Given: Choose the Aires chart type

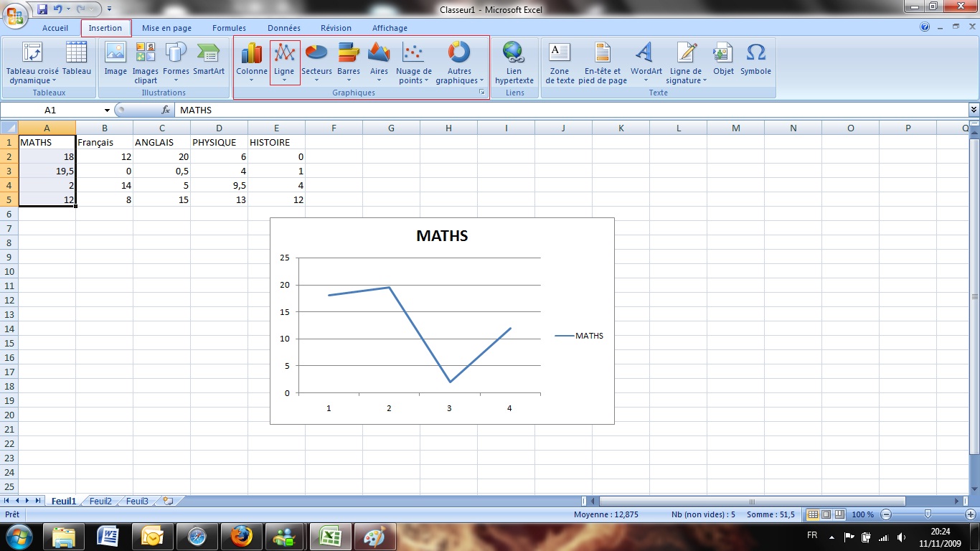Looking at the screenshot, I should coord(379,62).
